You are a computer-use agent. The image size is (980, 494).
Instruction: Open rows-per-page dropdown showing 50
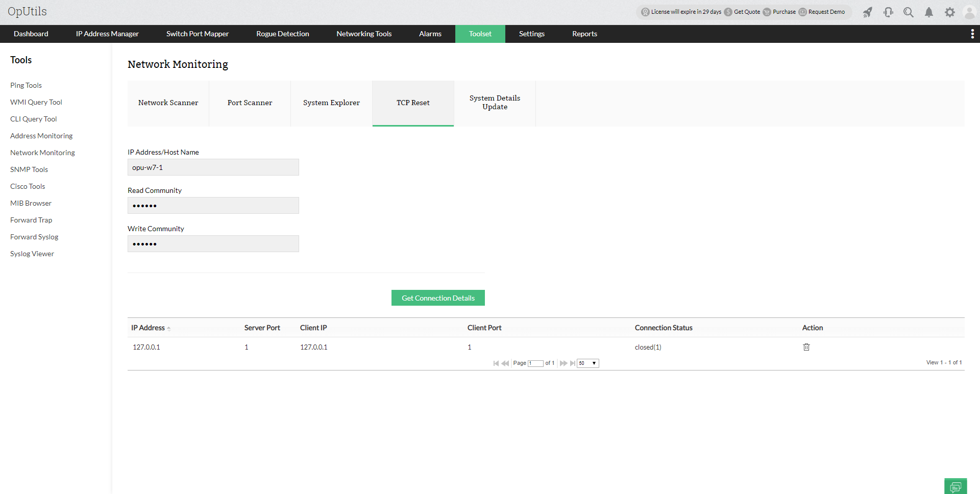588,363
